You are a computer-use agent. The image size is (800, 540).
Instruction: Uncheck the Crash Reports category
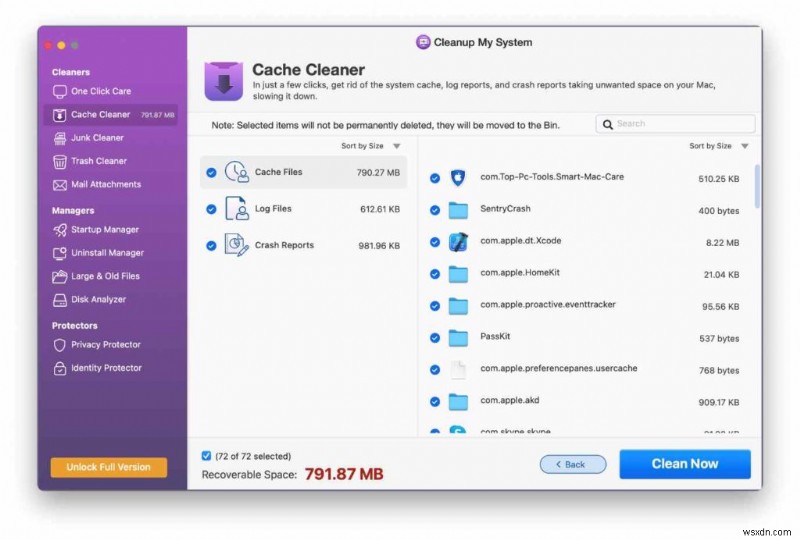coord(211,246)
